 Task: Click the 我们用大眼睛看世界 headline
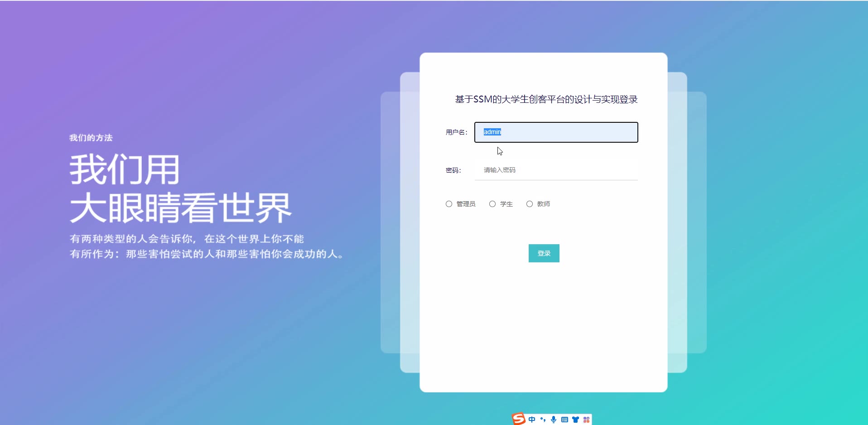point(180,188)
